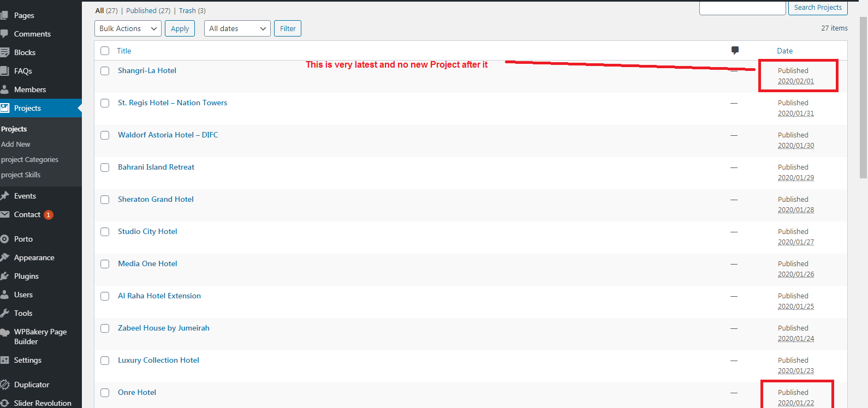Click the Users icon in sidebar
The image size is (868, 408).
coord(5,295)
